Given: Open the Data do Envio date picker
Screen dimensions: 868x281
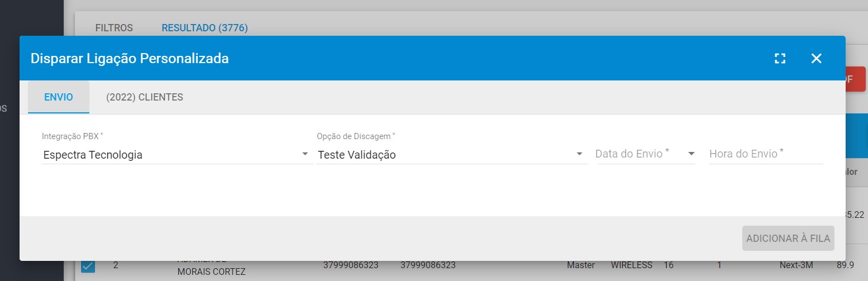Looking at the screenshot, I should point(645,154).
